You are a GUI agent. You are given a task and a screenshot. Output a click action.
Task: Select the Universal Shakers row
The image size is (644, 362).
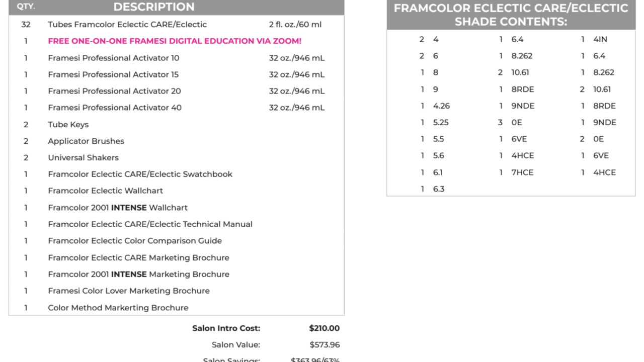84,158
